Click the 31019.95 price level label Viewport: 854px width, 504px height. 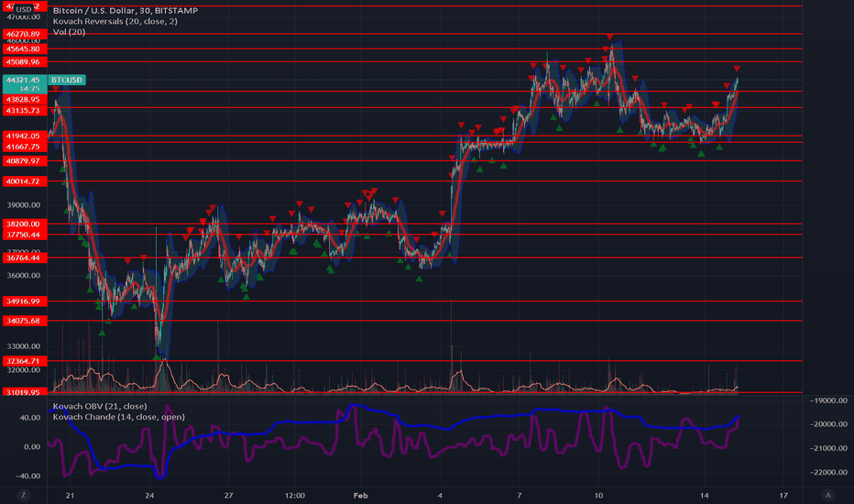coord(25,392)
